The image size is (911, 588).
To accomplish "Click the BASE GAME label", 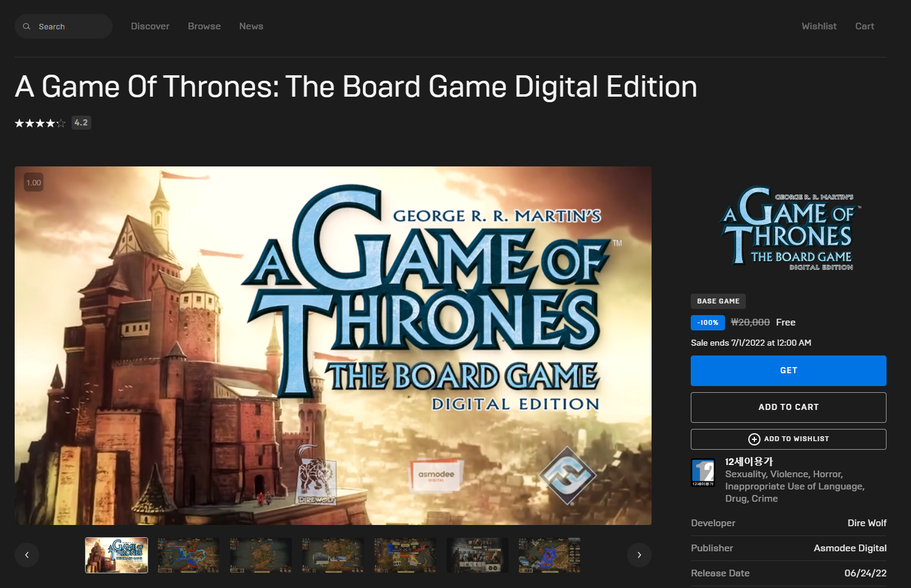I will click(718, 301).
